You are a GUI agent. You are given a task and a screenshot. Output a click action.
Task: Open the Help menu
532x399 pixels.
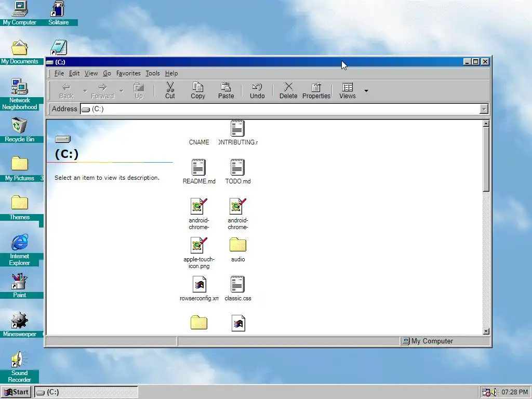pyautogui.click(x=171, y=73)
